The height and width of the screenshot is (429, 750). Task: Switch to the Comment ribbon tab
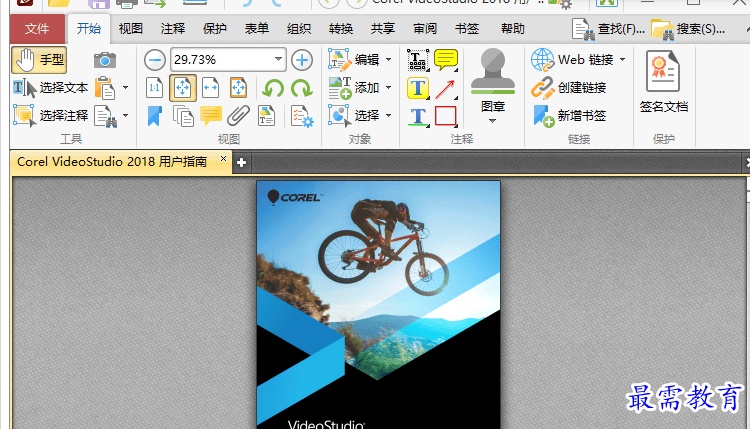(173, 29)
